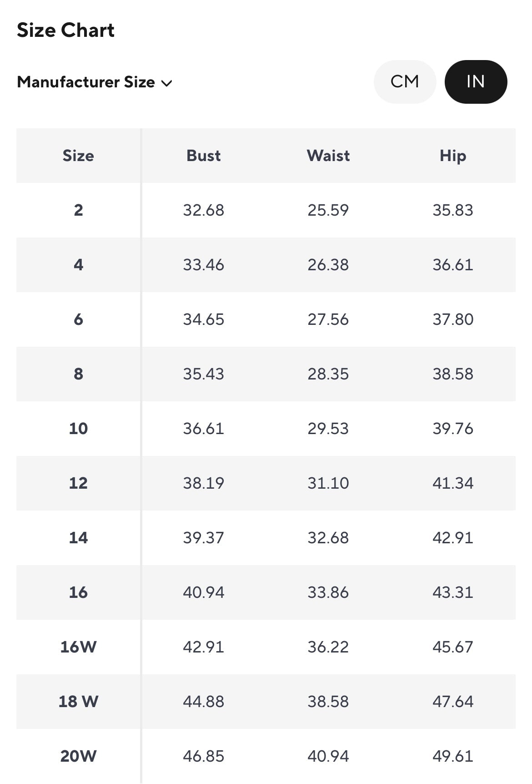Screen dimensions: 532x784
Task: Select the 18 W size row label
Action: click(x=78, y=702)
